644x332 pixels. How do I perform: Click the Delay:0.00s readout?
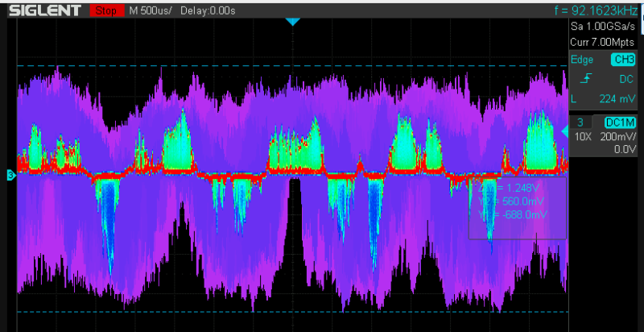point(208,10)
